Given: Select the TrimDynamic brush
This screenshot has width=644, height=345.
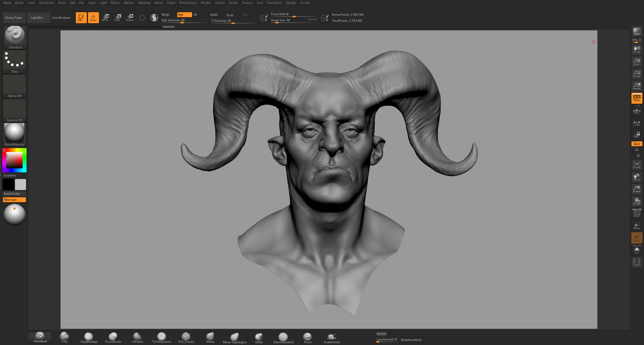Looking at the screenshot, I should click(x=161, y=336).
